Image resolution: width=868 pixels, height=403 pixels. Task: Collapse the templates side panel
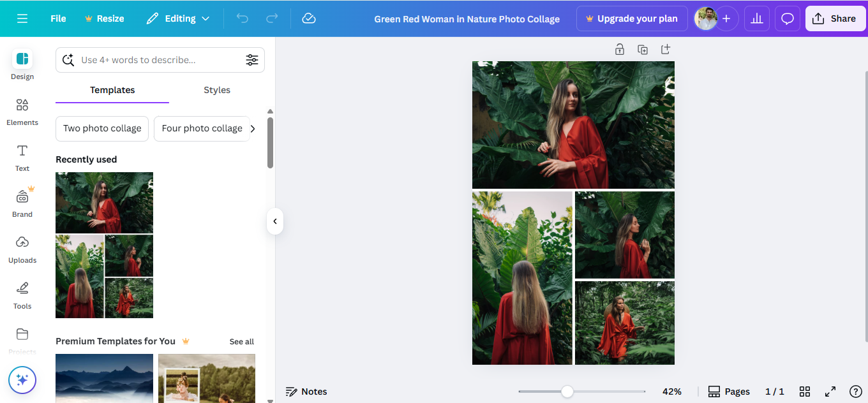pos(274,221)
